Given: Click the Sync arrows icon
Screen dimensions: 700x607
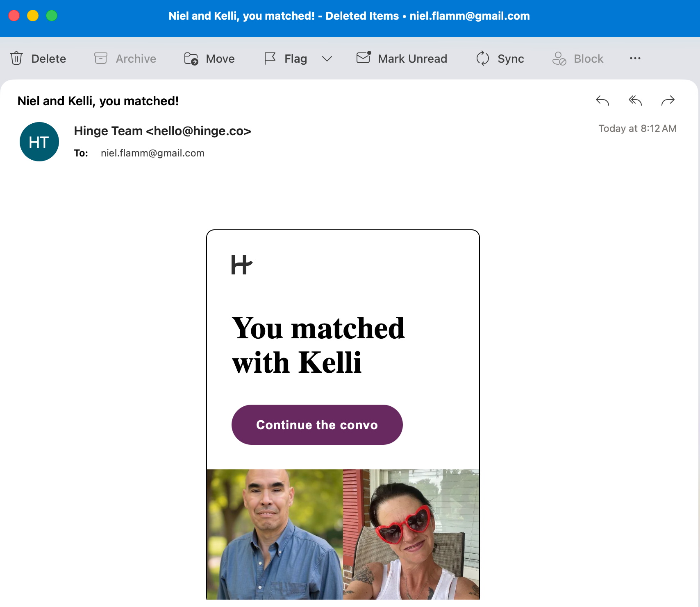Looking at the screenshot, I should click(x=483, y=59).
